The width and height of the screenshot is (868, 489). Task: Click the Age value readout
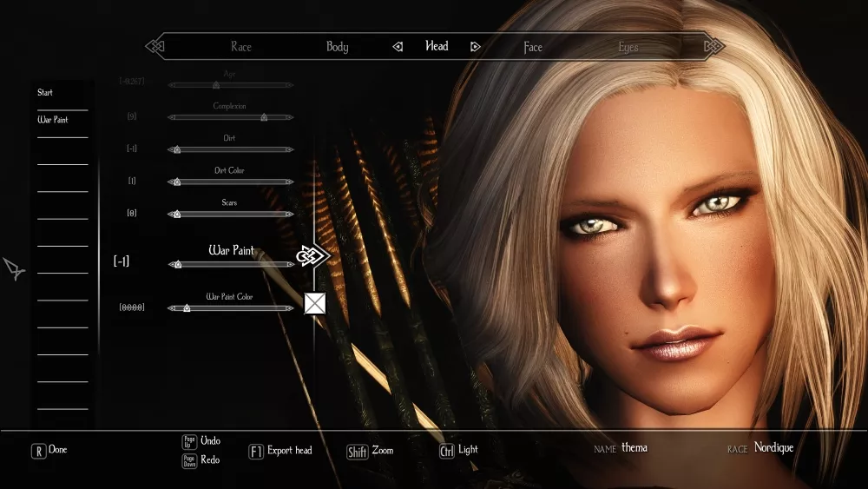(132, 81)
